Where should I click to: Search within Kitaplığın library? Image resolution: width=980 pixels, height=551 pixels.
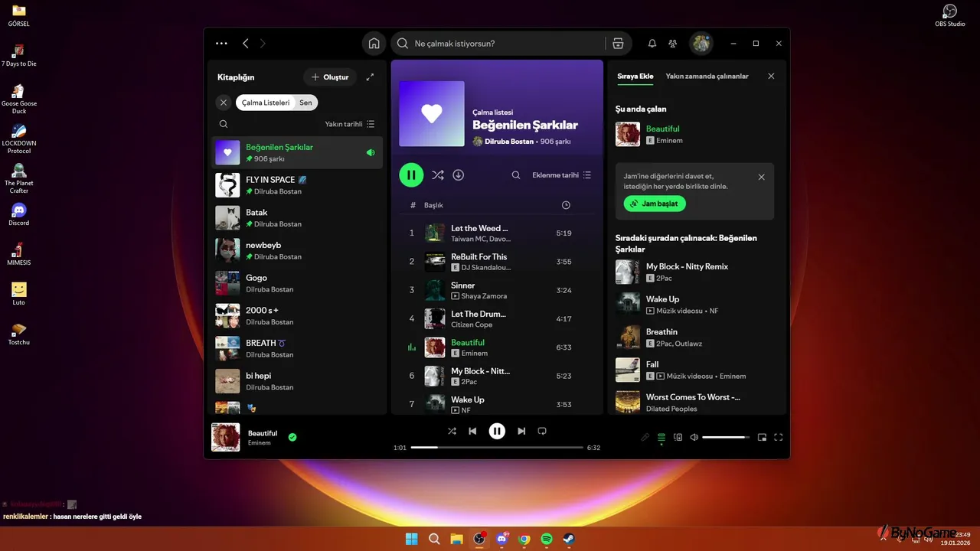tap(224, 124)
